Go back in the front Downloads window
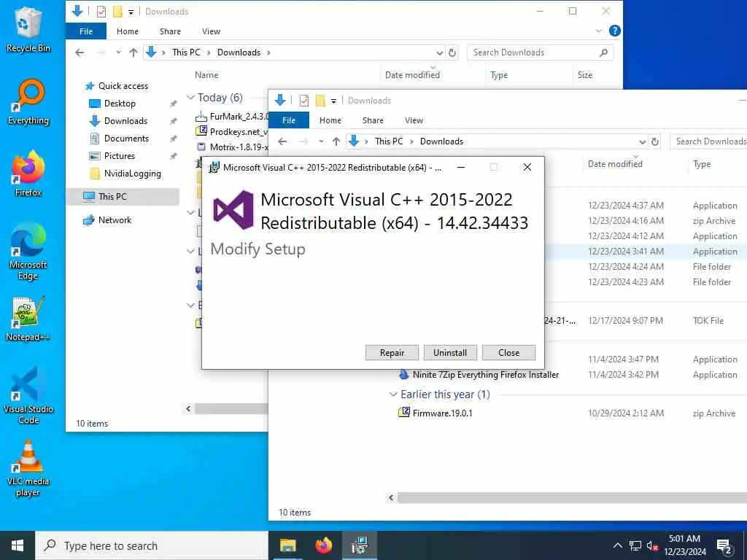747x560 pixels. 282,141
